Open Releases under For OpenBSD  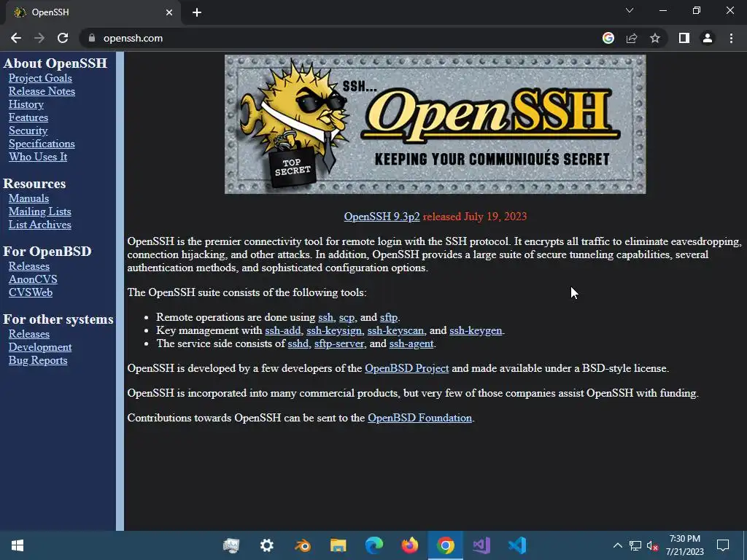(x=28, y=266)
